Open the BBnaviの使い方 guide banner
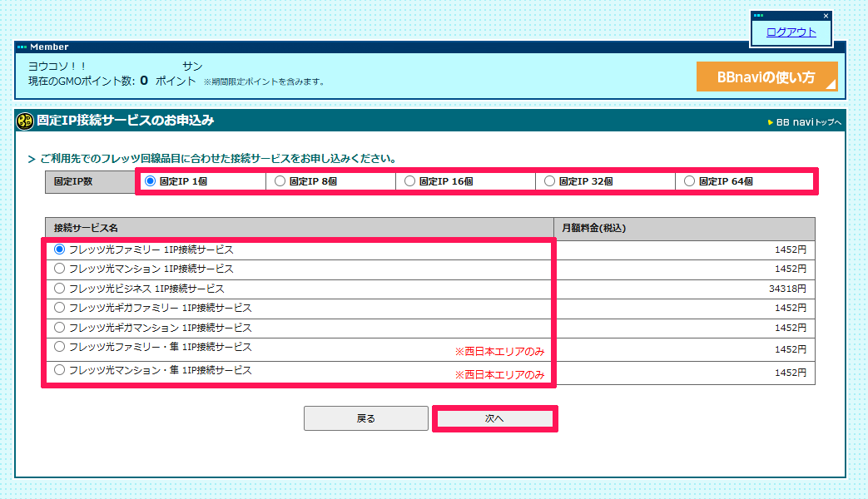 click(766, 77)
